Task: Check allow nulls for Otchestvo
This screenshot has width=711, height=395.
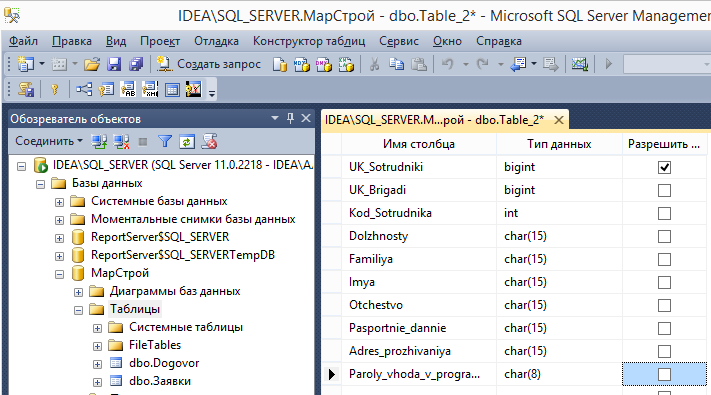Action: tap(664, 305)
